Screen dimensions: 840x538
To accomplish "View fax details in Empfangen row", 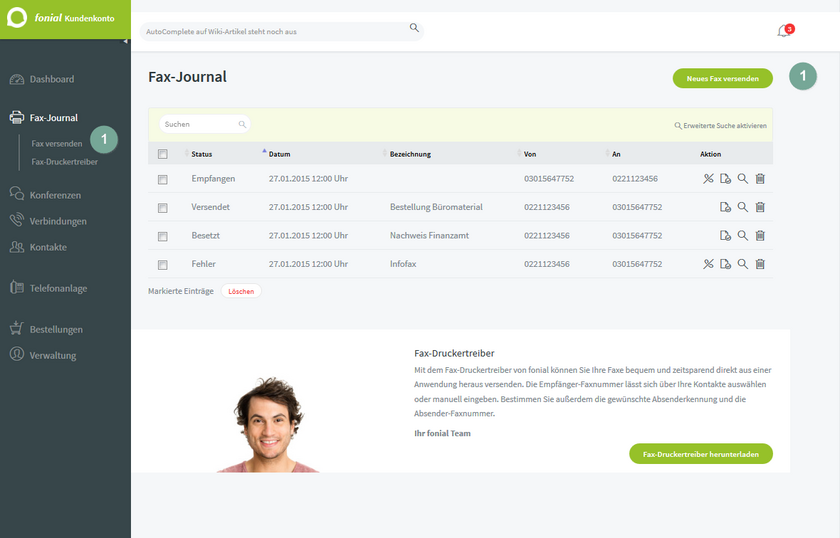I will [742, 178].
